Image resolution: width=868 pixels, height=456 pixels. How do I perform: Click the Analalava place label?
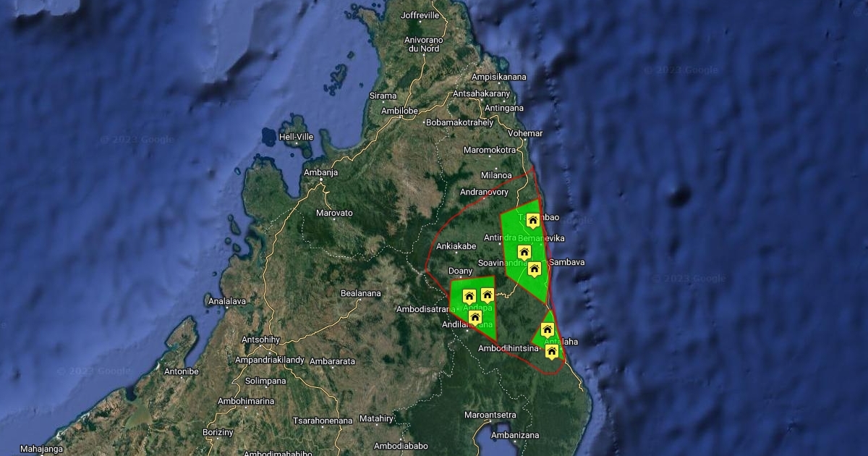click(227, 301)
